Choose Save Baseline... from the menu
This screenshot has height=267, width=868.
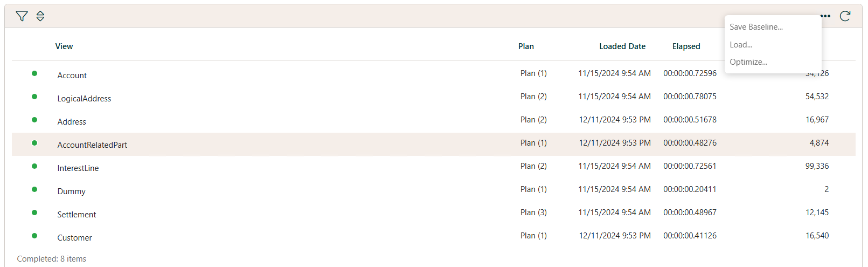[x=756, y=27]
